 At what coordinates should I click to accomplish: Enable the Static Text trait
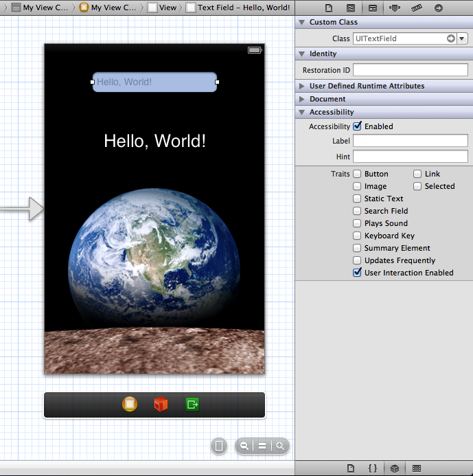(357, 199)
